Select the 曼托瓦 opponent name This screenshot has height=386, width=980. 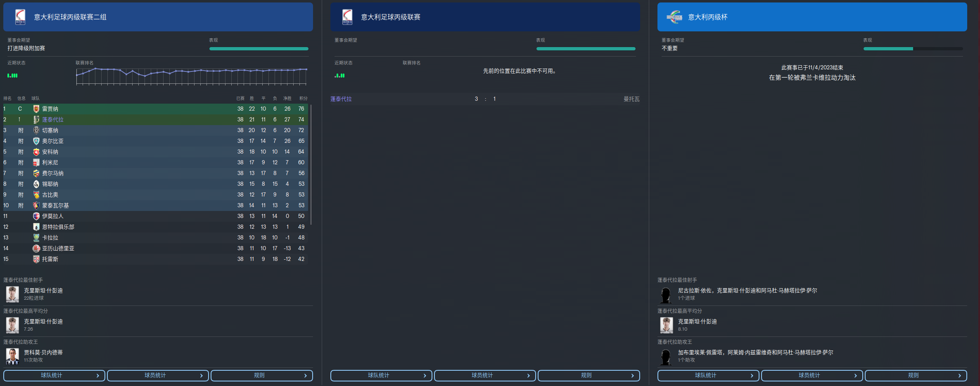click(631, 99)
